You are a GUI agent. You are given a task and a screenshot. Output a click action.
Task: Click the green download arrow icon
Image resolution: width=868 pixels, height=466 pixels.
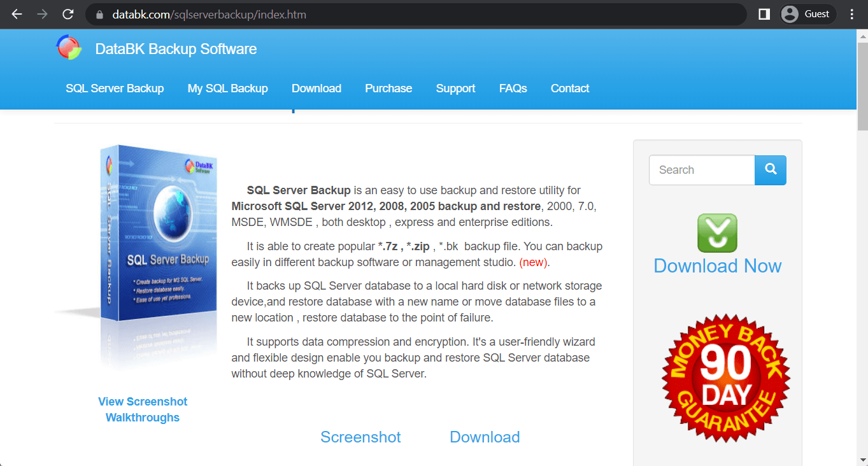[717, 233]
